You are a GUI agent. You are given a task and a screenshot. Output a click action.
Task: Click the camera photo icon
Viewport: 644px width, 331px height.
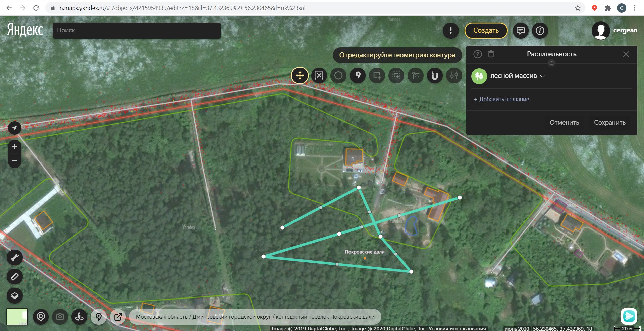click(x=60, y=317)
